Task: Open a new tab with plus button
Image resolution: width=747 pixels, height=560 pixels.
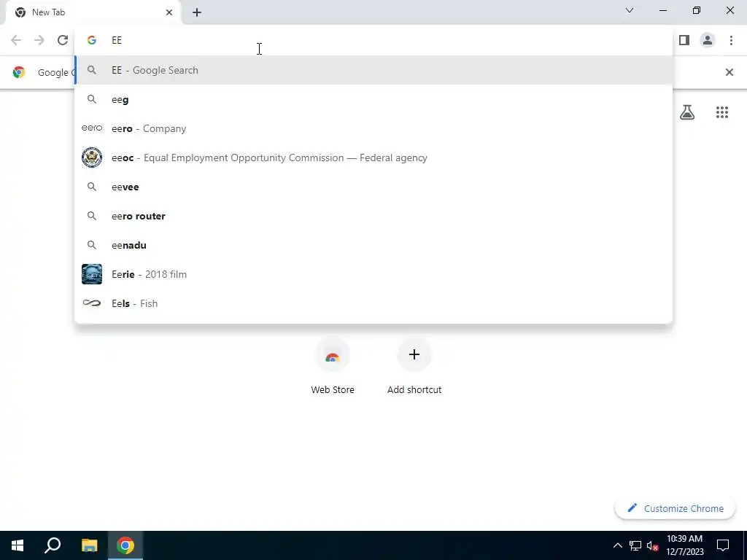Action: (197, 12)
